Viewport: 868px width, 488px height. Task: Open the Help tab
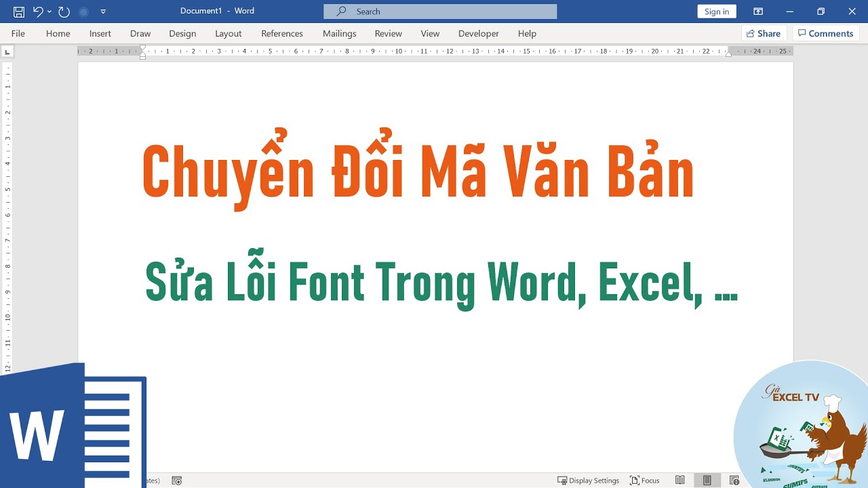(x=527, y=33)
